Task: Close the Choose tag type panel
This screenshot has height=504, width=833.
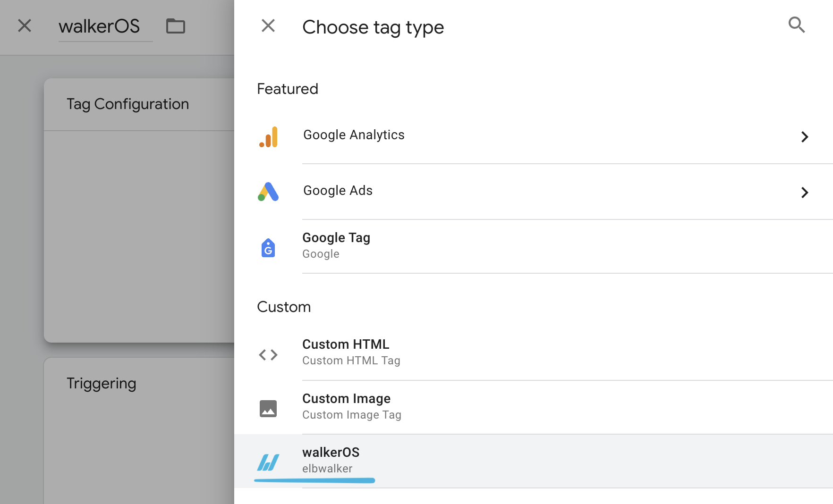Action: (x=268, y=25)
